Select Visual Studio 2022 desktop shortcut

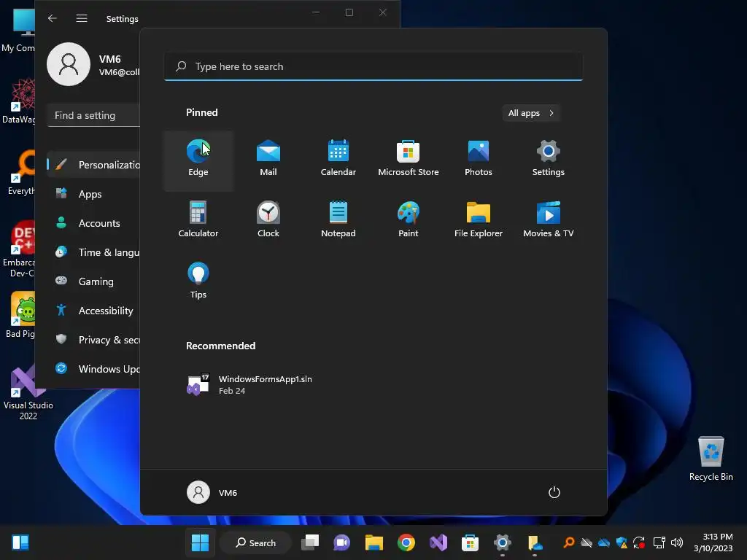[x=28, y=393]
